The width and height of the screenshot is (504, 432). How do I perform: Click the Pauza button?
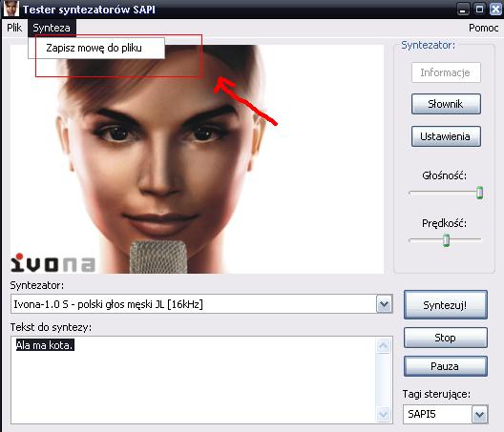click(x=445, y=366)
